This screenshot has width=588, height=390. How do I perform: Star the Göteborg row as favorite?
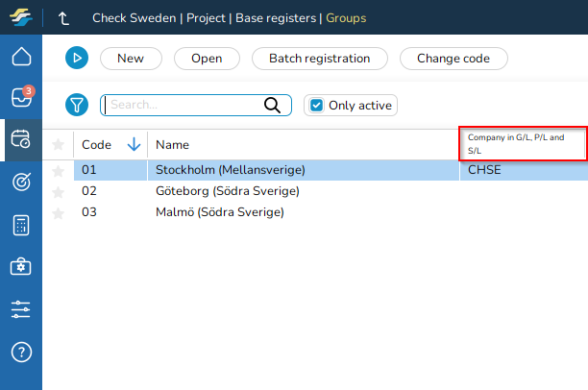click(58, 191)
